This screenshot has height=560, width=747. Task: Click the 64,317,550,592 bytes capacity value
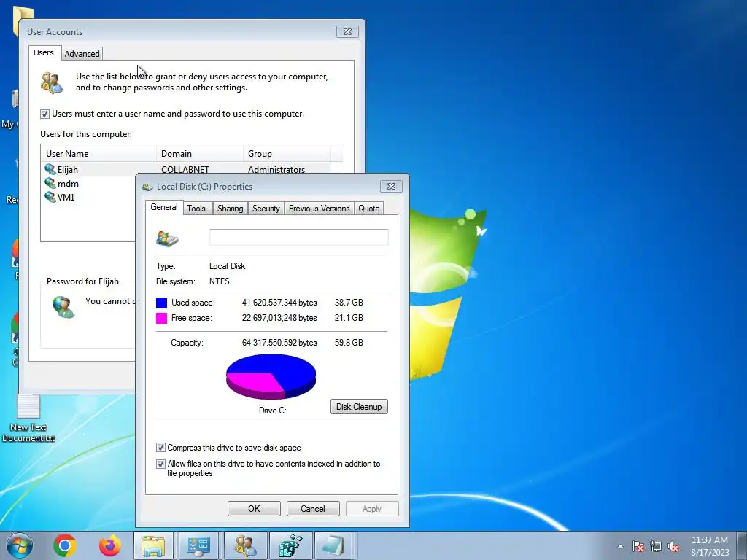(x=279, y=343)
